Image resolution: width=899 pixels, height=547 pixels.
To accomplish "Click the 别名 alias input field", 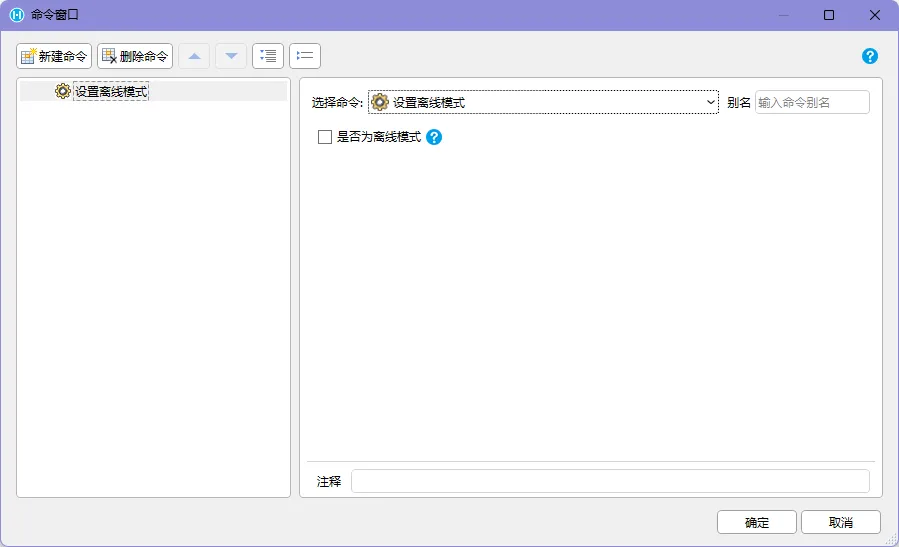I will coord(812,102).
